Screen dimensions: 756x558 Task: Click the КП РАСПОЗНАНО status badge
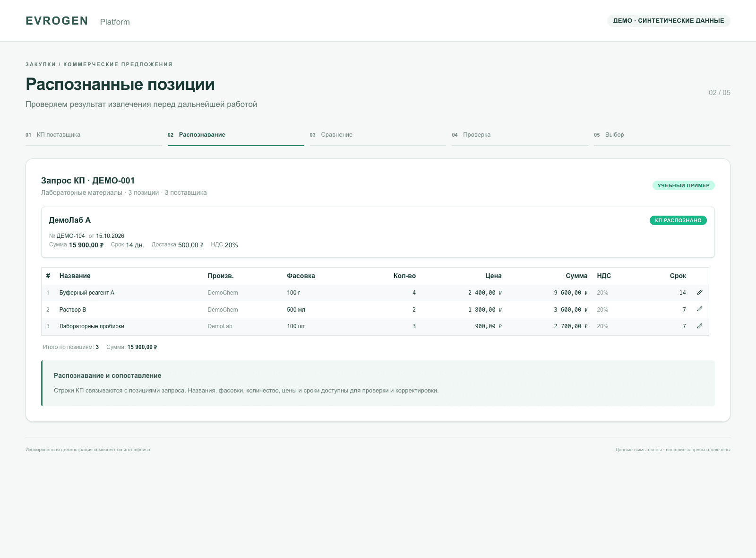pyautogui.click(x=678, y=220)
